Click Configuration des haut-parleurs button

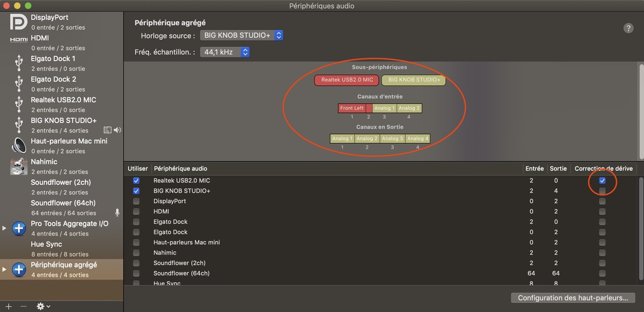click(573, 298)
